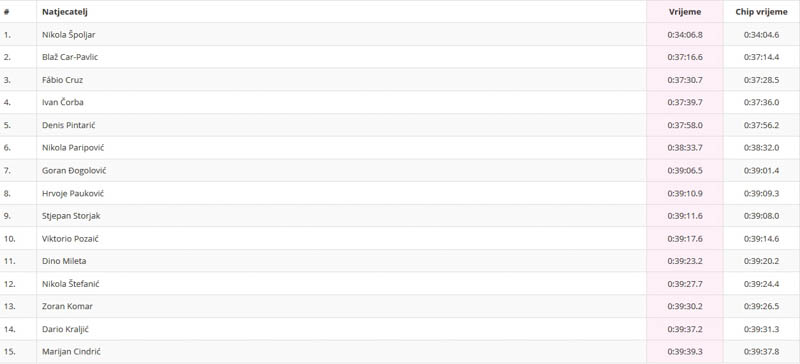
Task: Sort by the Chip vrijeme column header
Action: pos(761,12)
